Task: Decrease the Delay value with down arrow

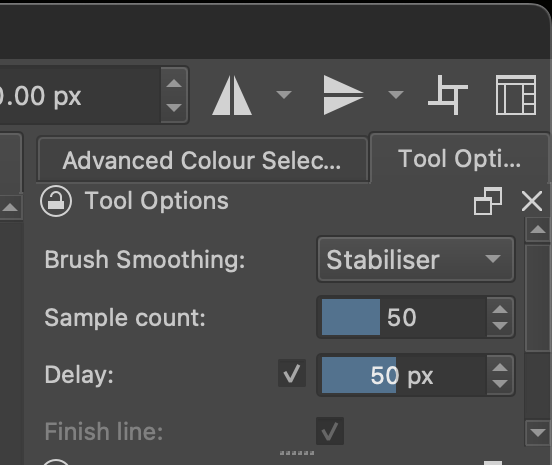Action: tap(500, 384)
